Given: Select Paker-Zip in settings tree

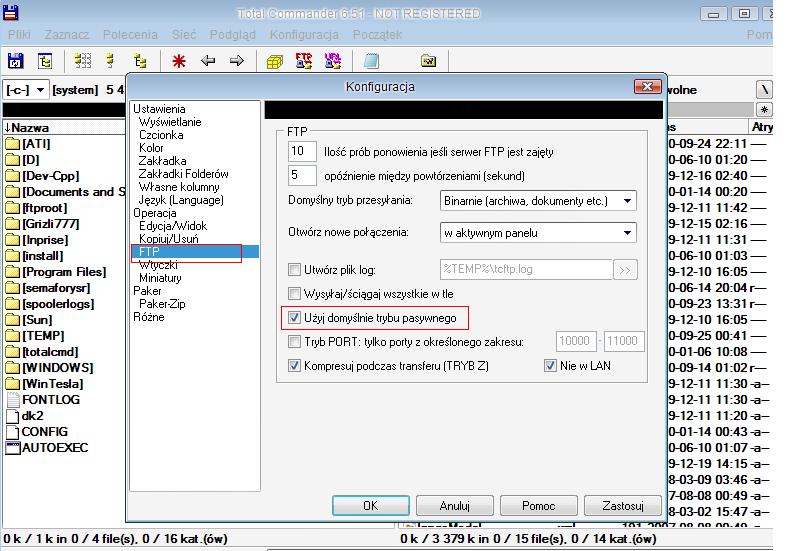Looking at the screenshot, I should click(162, 304).
